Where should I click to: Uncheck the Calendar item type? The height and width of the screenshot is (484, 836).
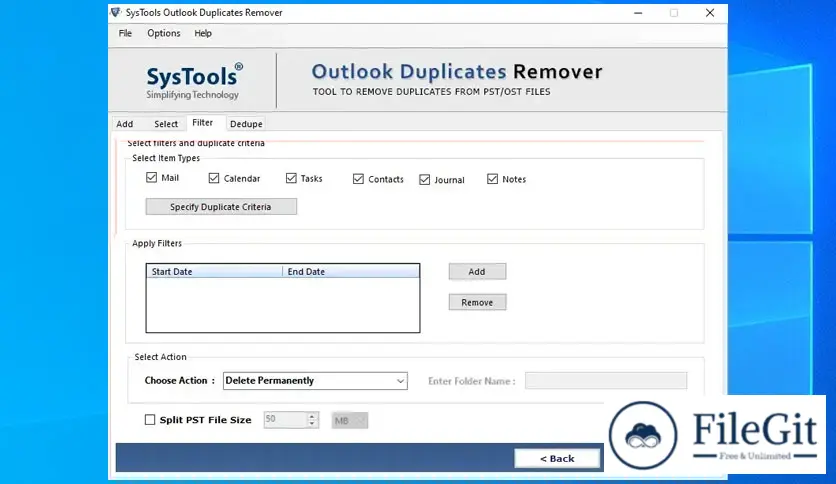coord(214,178)
